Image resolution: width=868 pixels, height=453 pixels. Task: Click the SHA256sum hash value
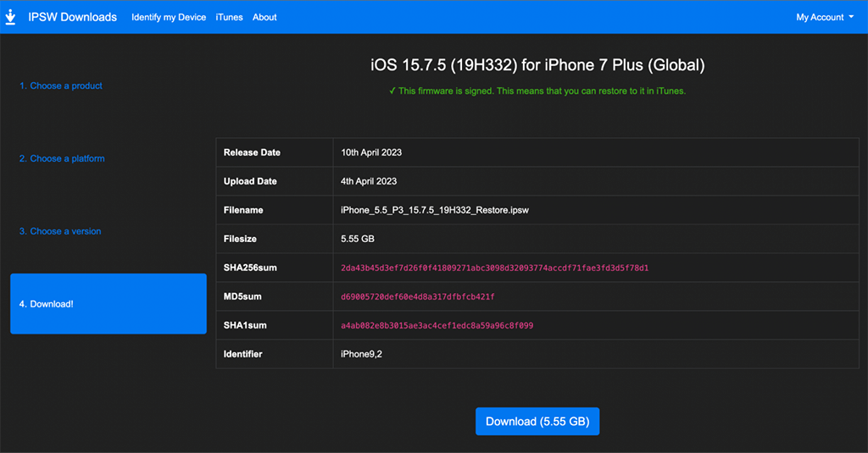click(494, 268)
